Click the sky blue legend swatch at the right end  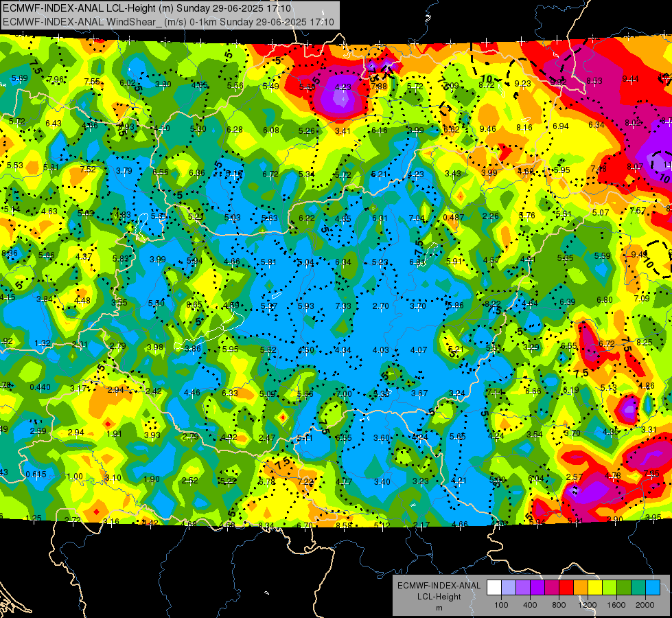(653, 588)
